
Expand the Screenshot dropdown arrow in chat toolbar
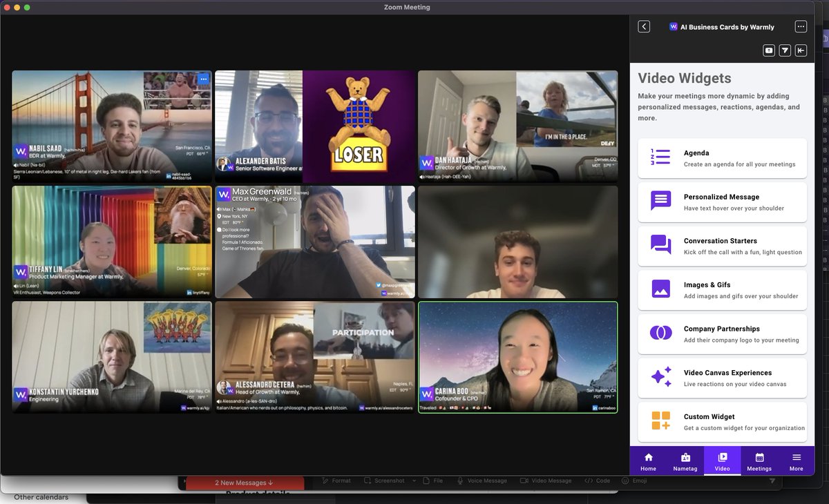(x=414, y=481)
